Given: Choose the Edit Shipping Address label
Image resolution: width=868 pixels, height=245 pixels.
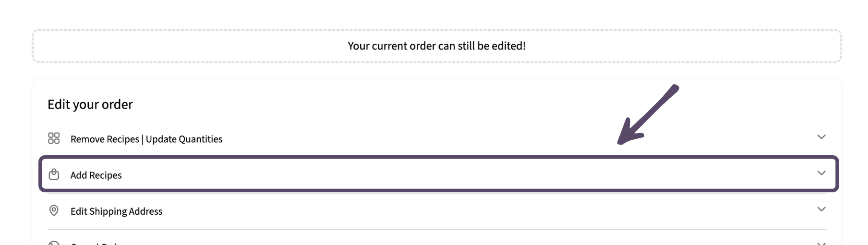Looking at the screenshot, I should [116, 211].
